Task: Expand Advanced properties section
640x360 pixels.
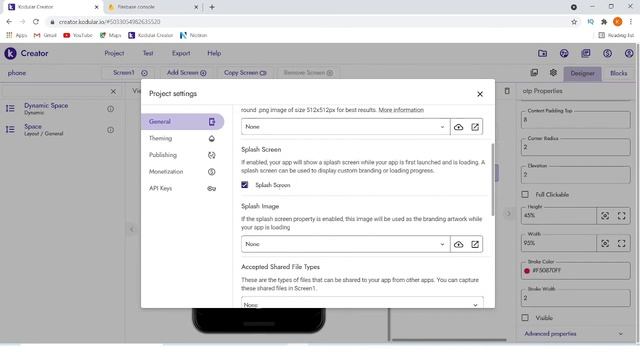Action: (x=575, y=333)
